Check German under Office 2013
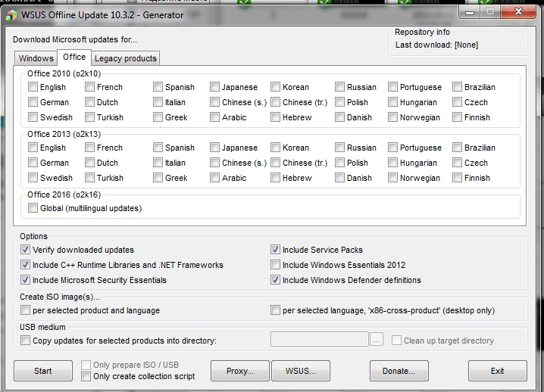The width and height of the screenshot is (544, 392). 33,163
